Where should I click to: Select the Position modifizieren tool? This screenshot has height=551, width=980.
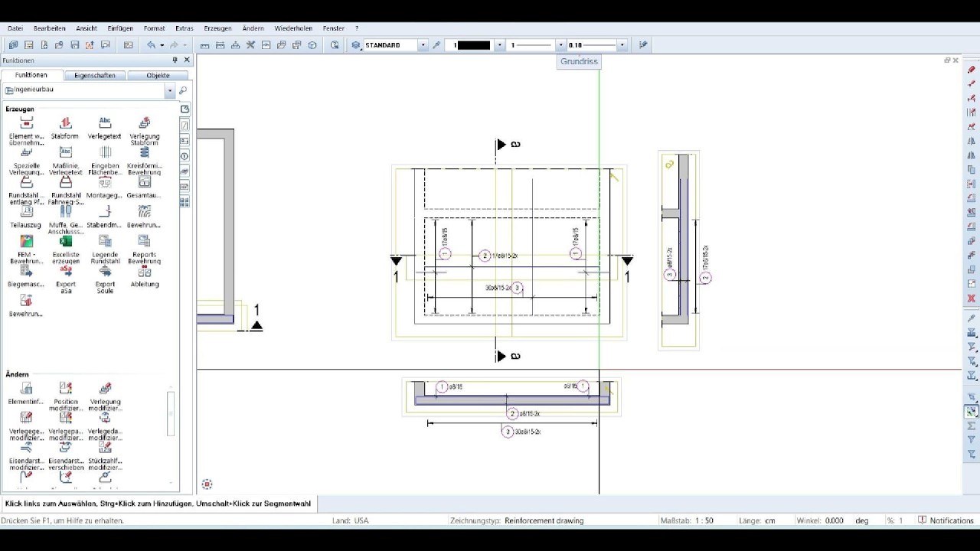(x=65, y=396)
